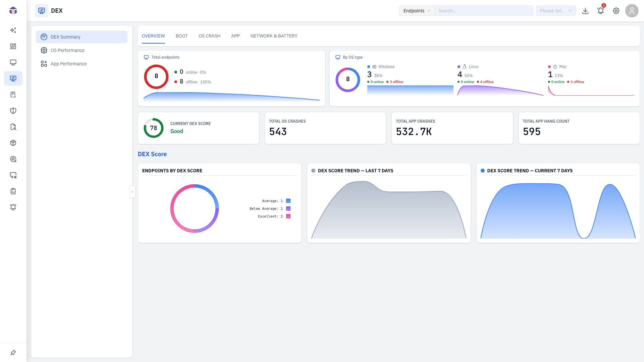Image resolution: width=644 pixels, height=362 pixels.
Task: Switch to the OS CRASH tab
Action: click(209, 36)
